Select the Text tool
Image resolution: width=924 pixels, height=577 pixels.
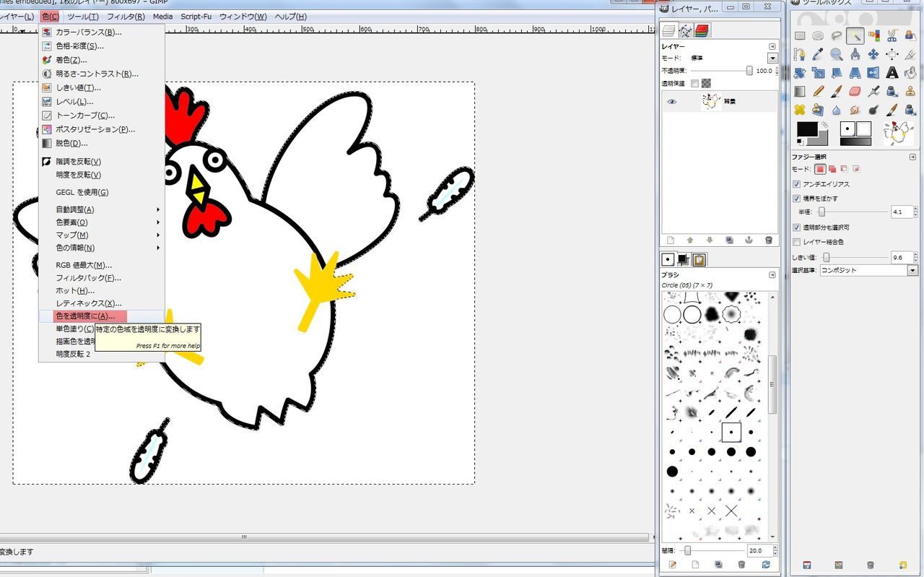pyautogui.click(x=892, y=73)
